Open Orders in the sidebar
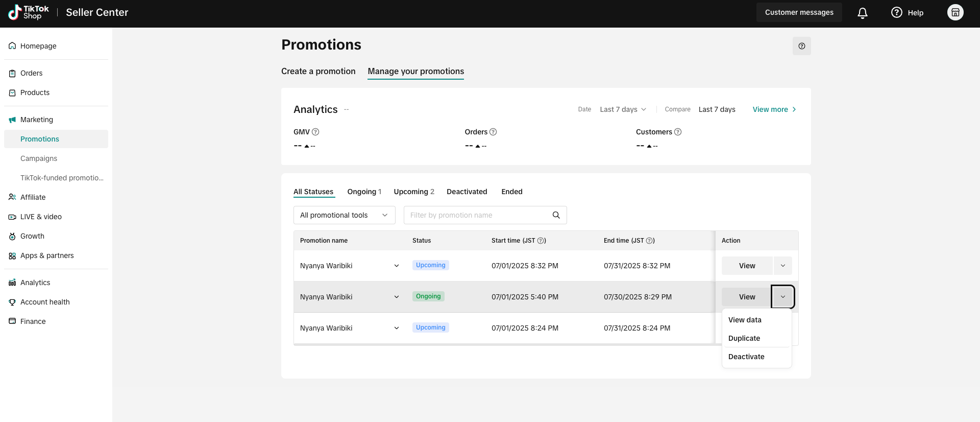The image size is (980, 422). point(56,73)
